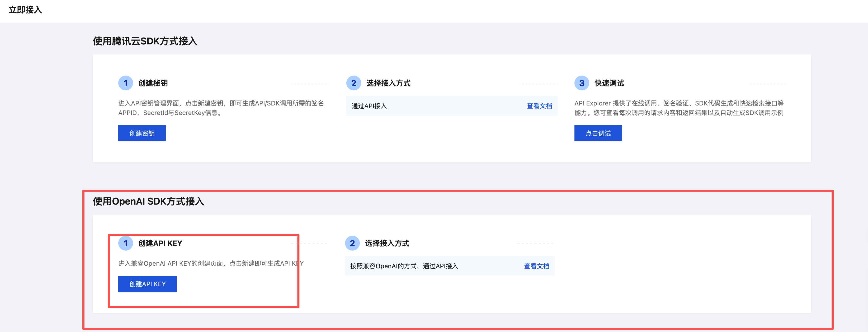Click step 3 circle icon beside 快速调试
868x332 pixels.
(x=582, y=83)
